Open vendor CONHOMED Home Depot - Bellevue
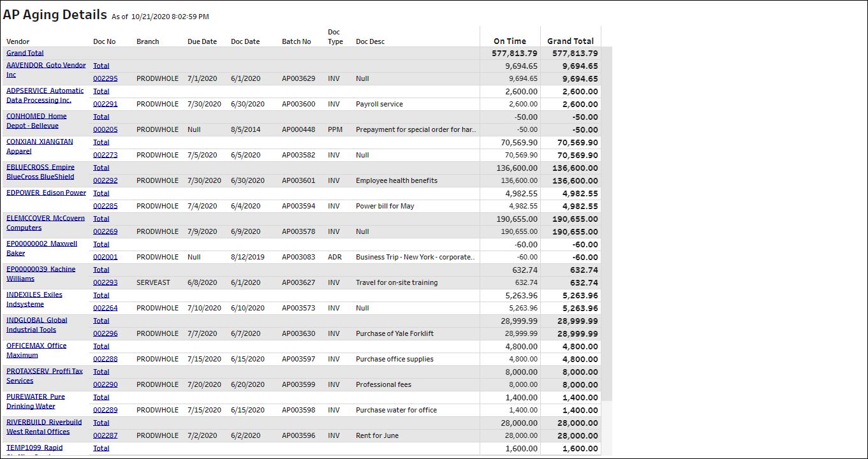This screenshot has width=868, height=459. point(36,120)
